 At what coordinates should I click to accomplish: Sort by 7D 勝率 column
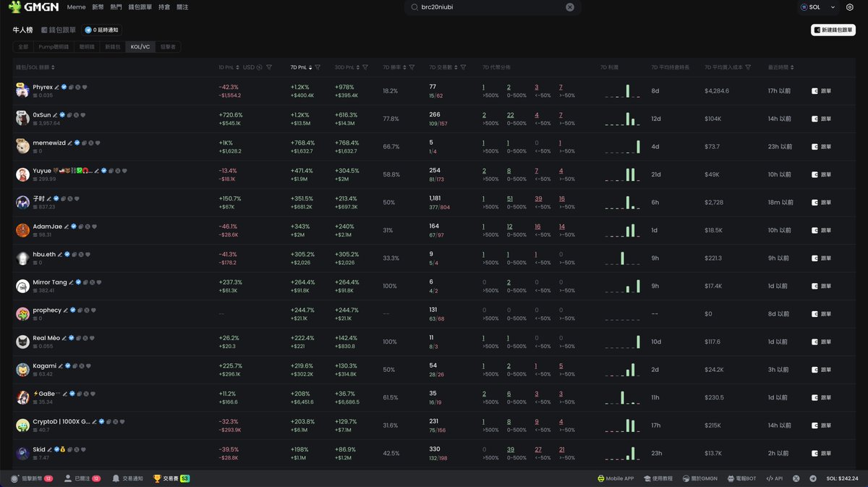[x=404, y=67]
